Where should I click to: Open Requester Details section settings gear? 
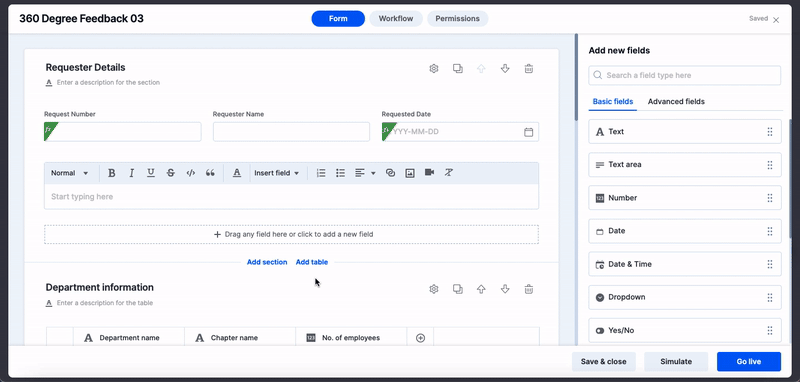pyautogui.click(x=434, y=68)
